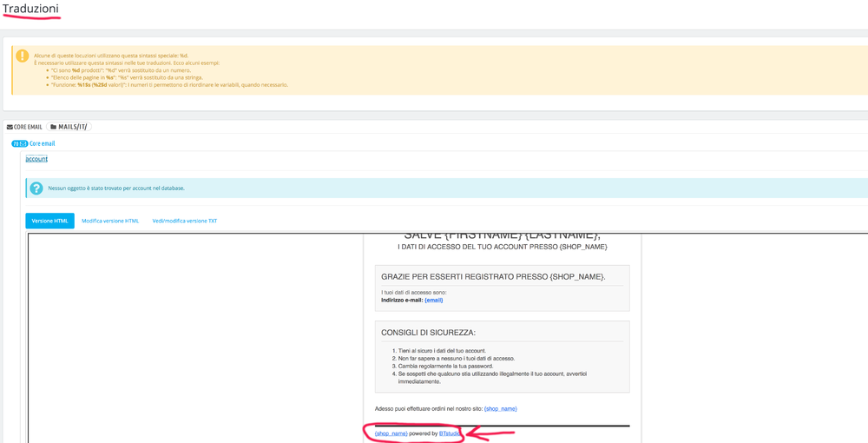Click 'Non far sapere a nessuno' list item
This screenshot has width=868, height=443.
(457, 358)
